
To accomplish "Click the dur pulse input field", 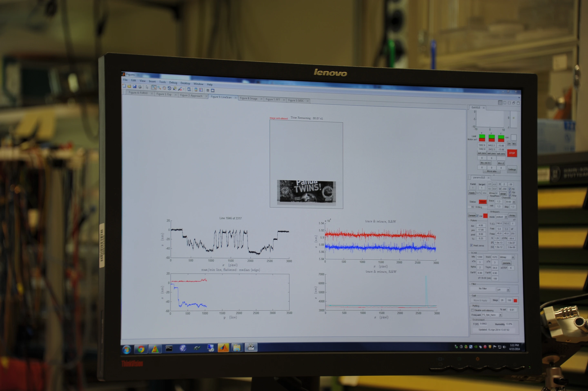I will pyautogui.click(x=481, y=225).
